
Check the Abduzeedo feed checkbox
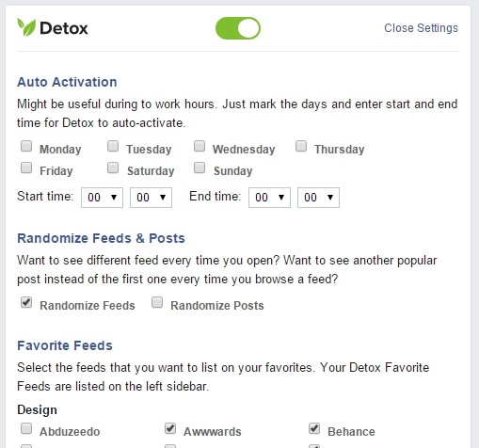point(26,428)
